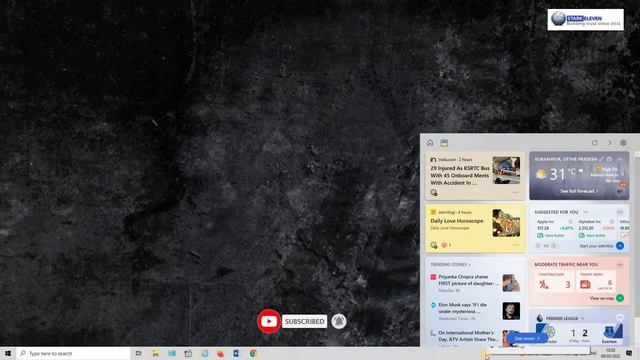Viewport: 640px width, 360px height.
Task: Open more options on Suggested For You card
Action: 620,212
